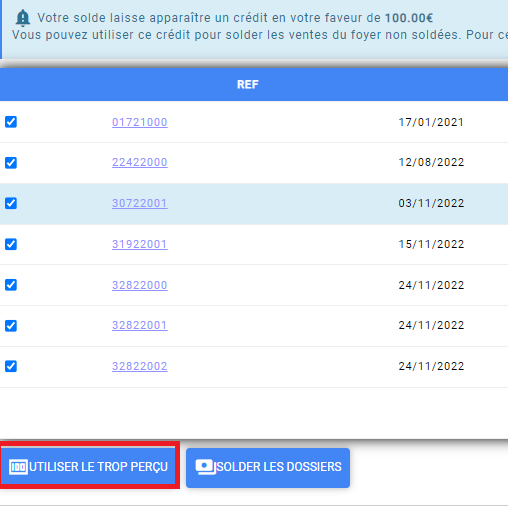Toggle the checkbox for reference 30722001
Screen dimensions: 508x506
[x=11, y=203]
